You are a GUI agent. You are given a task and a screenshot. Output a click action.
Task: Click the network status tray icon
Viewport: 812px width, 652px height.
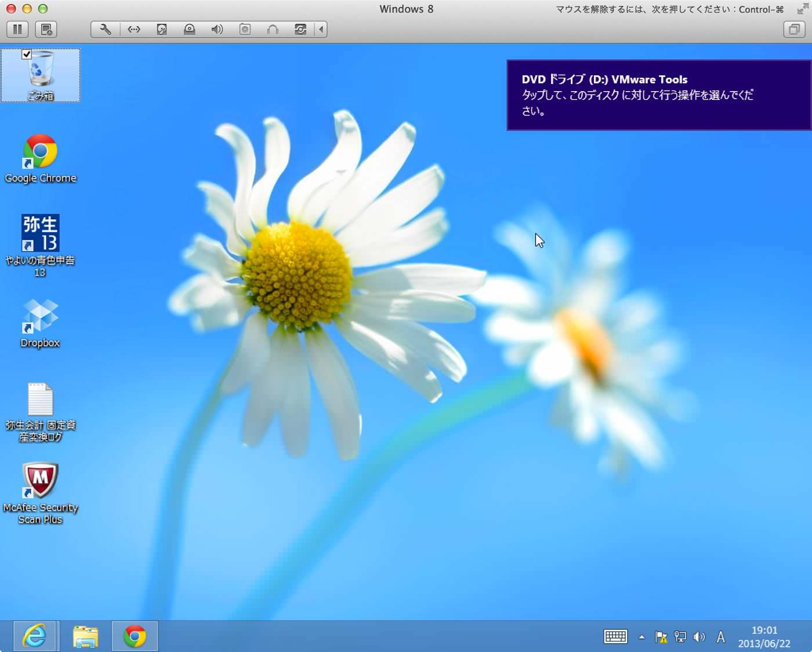(680, 637)
